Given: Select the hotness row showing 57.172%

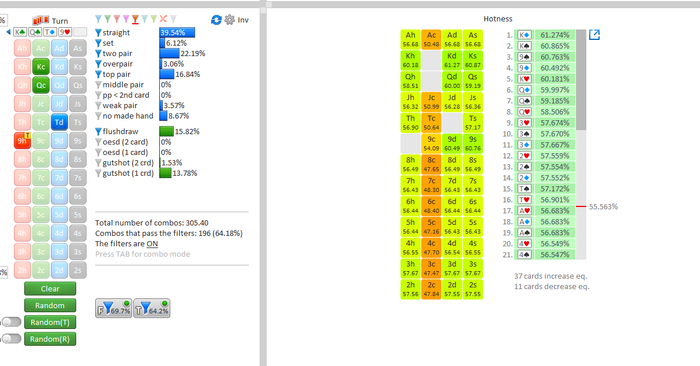Looking at the screenshot, I should (544, 189).
